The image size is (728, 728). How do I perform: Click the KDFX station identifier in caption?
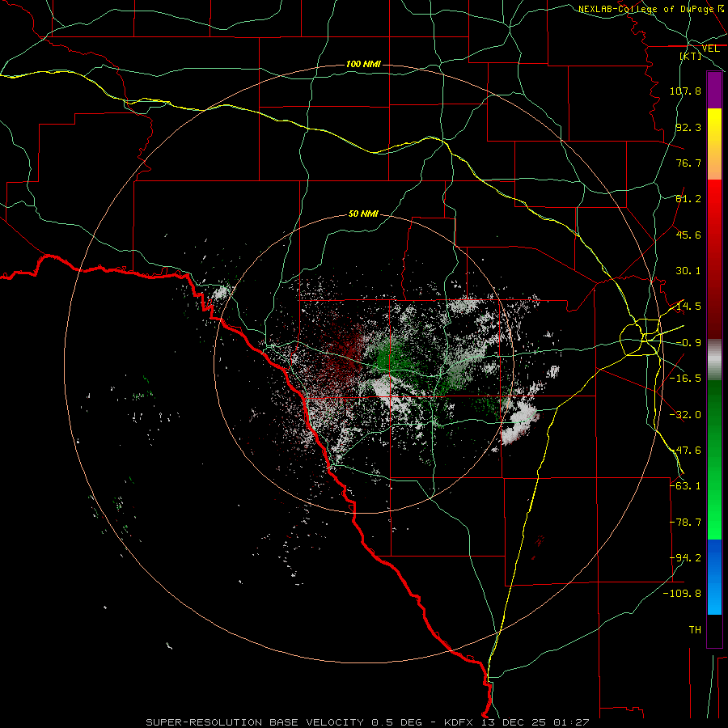459,722
